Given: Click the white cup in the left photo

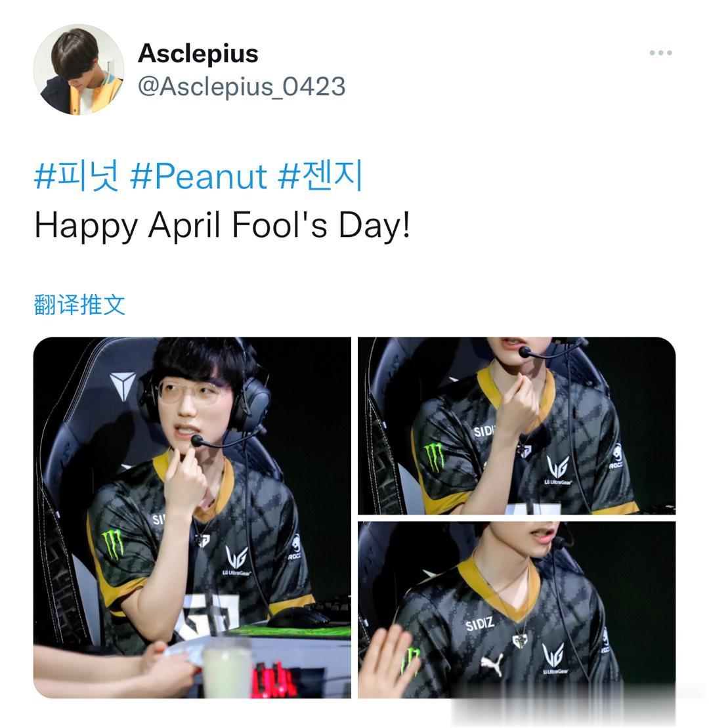Looking at the screenshot, I should pos(227,668).
